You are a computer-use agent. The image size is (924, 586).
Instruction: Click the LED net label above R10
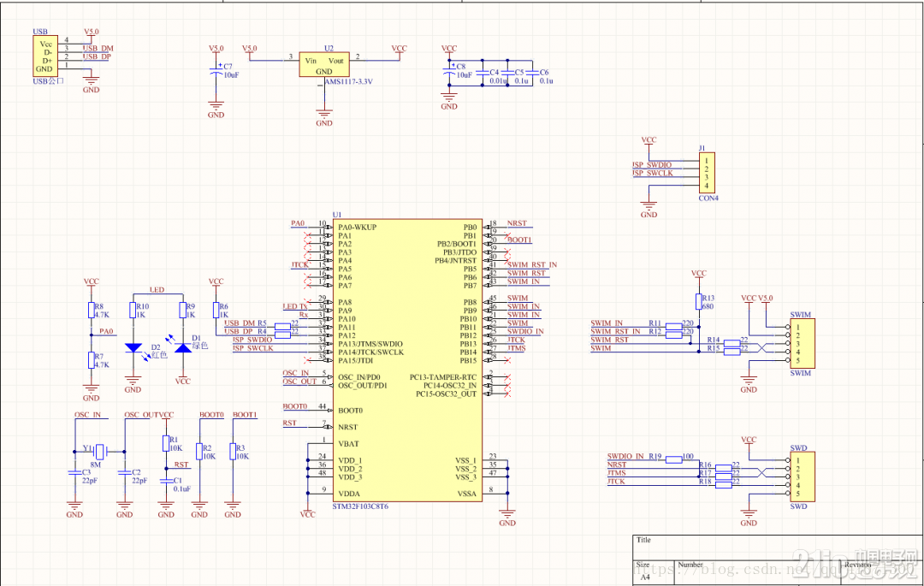coord(157,290)
